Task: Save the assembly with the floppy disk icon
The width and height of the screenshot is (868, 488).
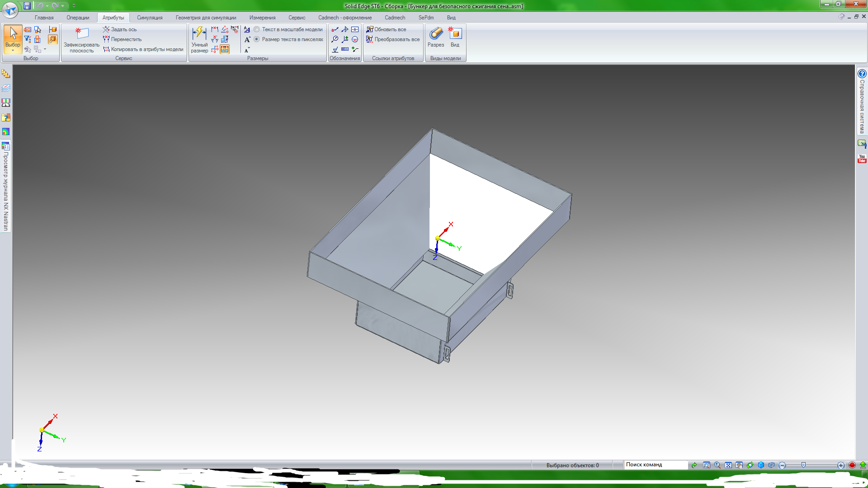Action: pyautogui.click(x=27, y=6)
